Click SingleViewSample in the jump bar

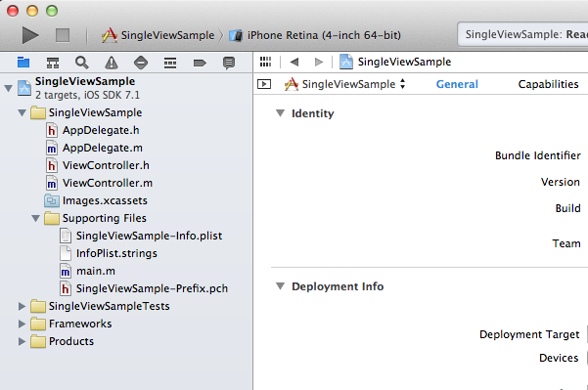[x=395, y=62]
